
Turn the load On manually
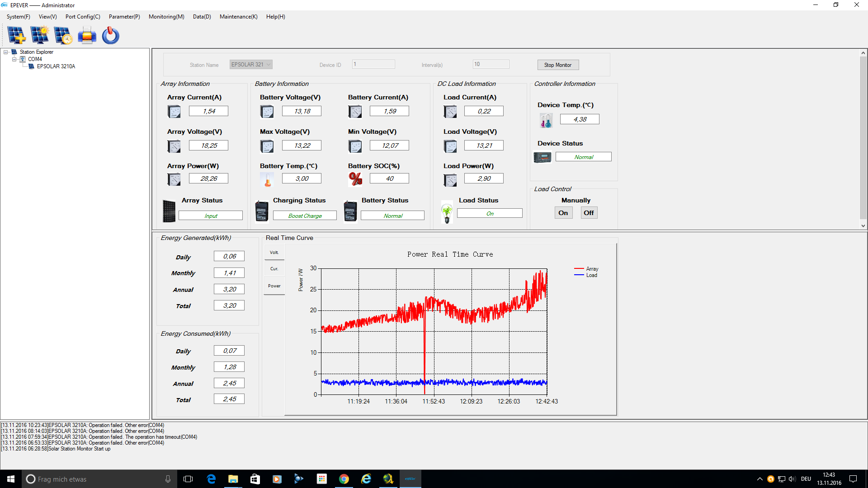click(x=563, y=213)
